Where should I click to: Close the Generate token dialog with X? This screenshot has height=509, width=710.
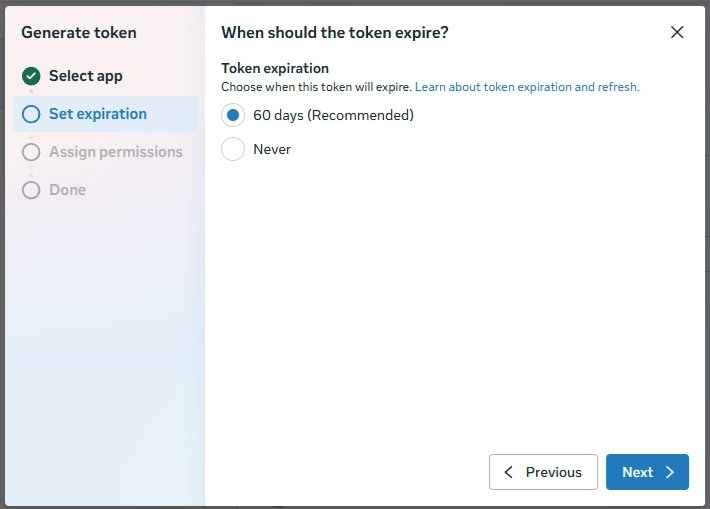click(x=677, y=32)
